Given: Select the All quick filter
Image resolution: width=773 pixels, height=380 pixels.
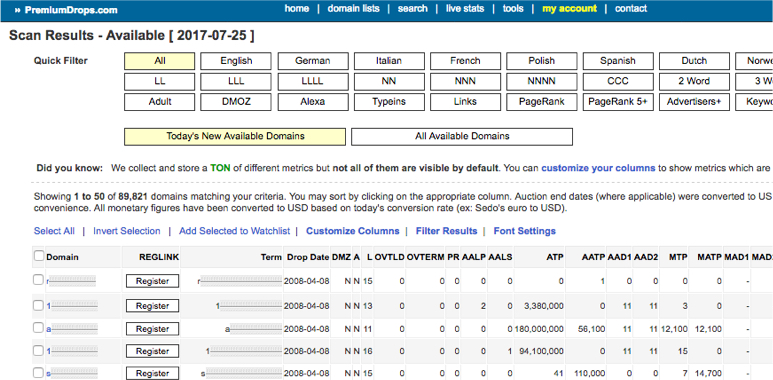Looking at the screenshot, I should point(160,61).
